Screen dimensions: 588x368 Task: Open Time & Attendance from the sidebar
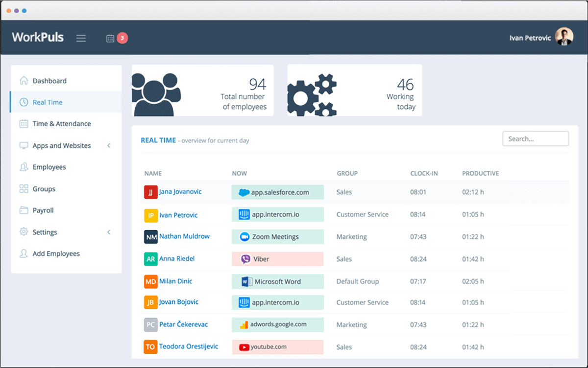(x=61, y=123)
